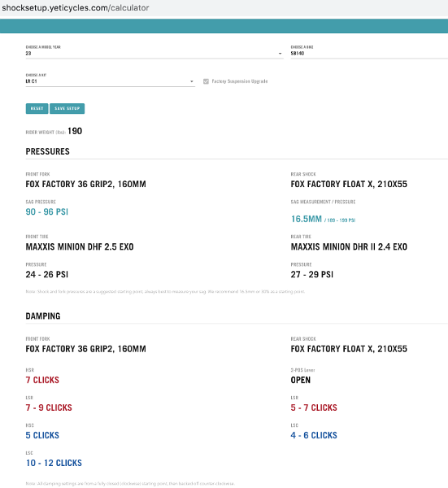Click the rider weight value 190

[x=75, y=131]
